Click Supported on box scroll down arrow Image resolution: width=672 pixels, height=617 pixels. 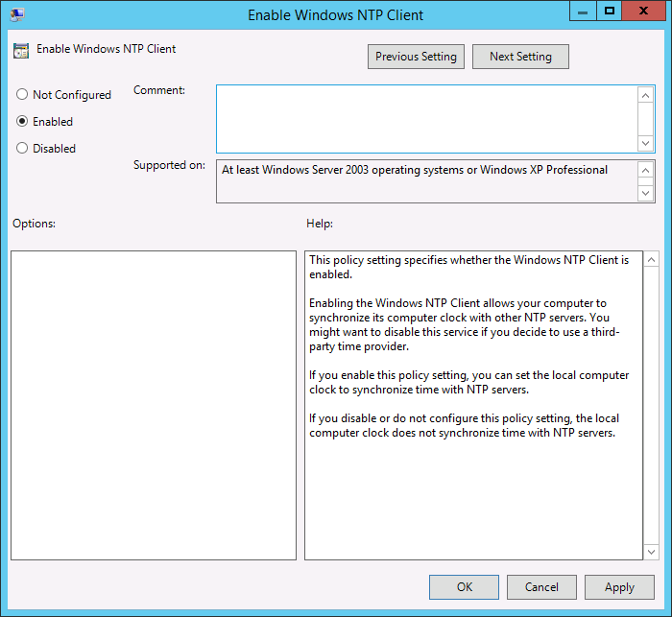[x=646, y=193]
